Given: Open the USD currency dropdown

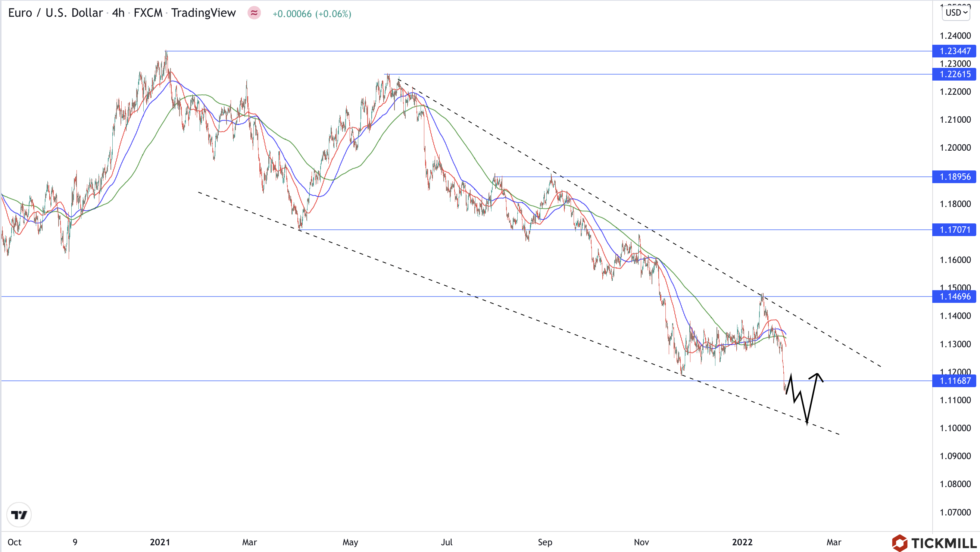Looking at the screenshot, I should coord(956,13).
